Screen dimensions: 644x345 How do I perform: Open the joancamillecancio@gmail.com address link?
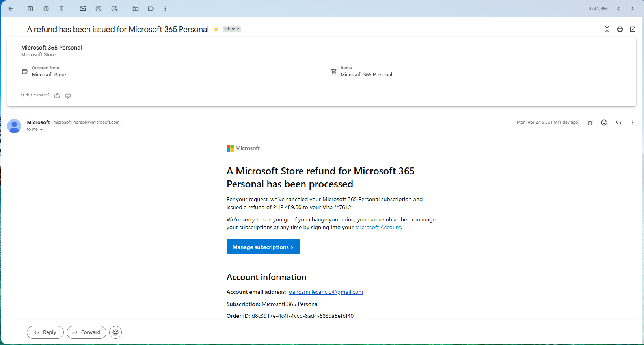(x=325, y=292)
